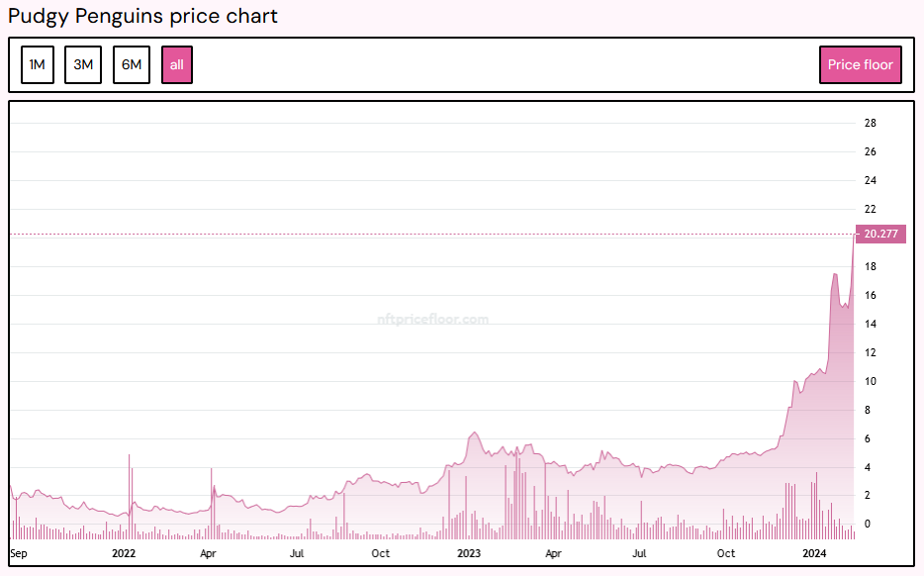Screen dimensions: 924x576
Task: Click the 20.277 current price label
Action: coord(880,234)
